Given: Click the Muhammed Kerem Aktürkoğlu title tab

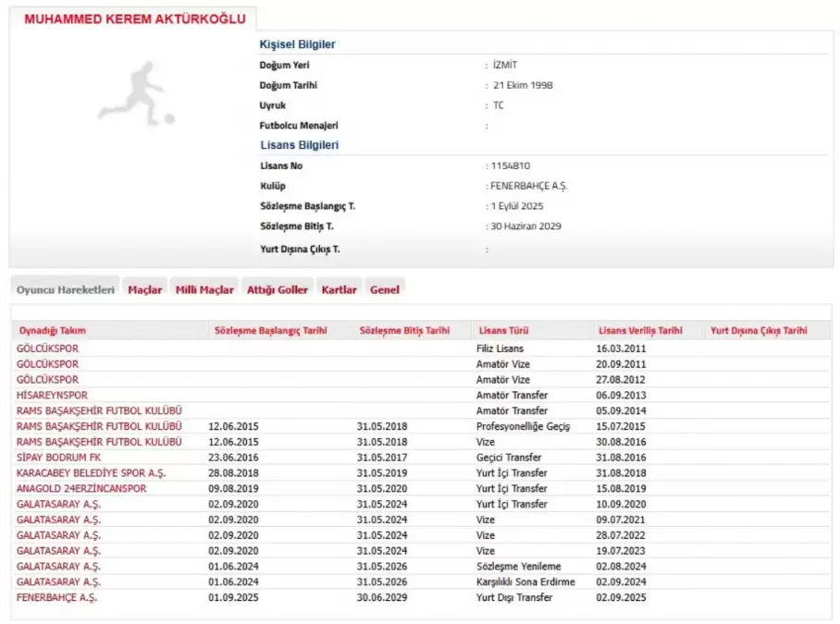Looking at the screenshot, I should (x=133, y=19).
